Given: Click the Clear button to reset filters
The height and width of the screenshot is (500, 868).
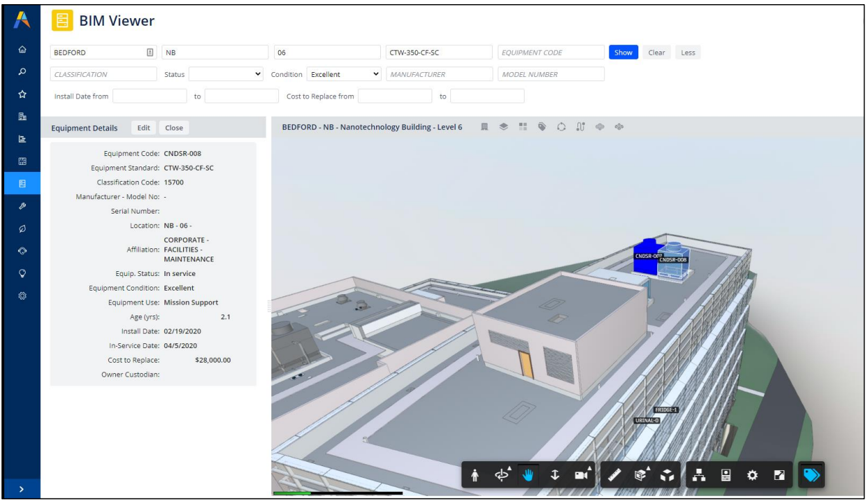Looking at the screenshot, I should (655, 52).
